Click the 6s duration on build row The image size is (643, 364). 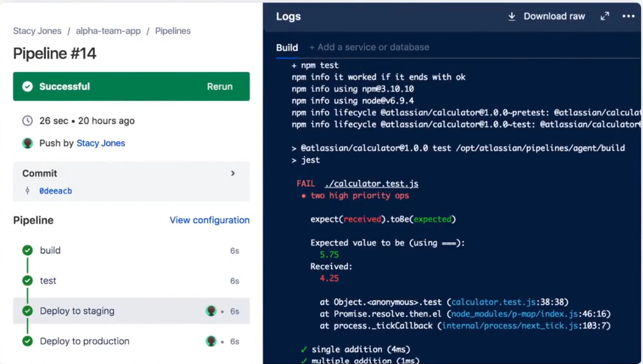pyautogui.click(x=235, y=250)
